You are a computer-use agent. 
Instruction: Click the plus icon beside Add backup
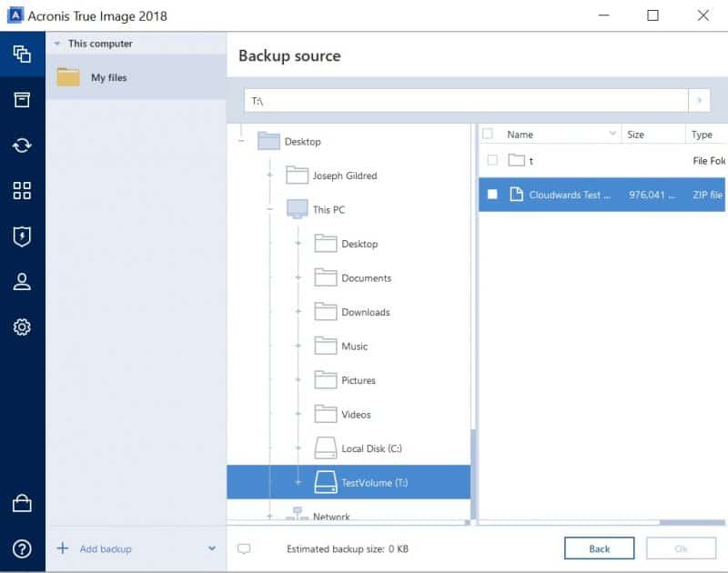(63, 548)
